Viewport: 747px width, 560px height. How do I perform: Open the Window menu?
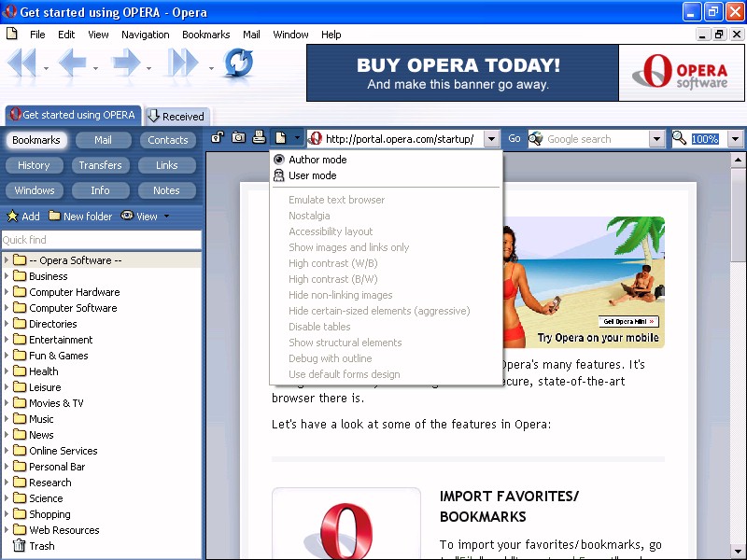point(290,35)
